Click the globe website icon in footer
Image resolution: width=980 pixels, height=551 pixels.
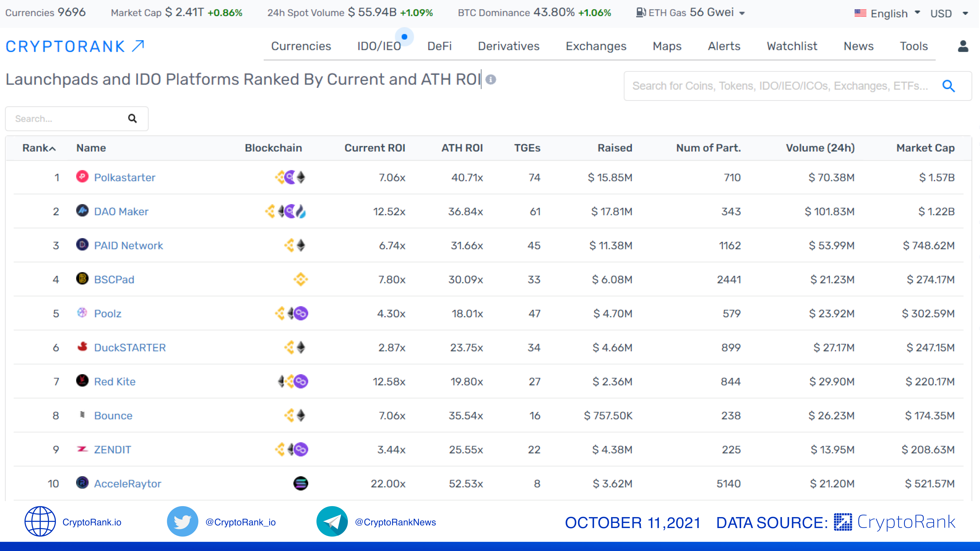click(x=40, y=521)
